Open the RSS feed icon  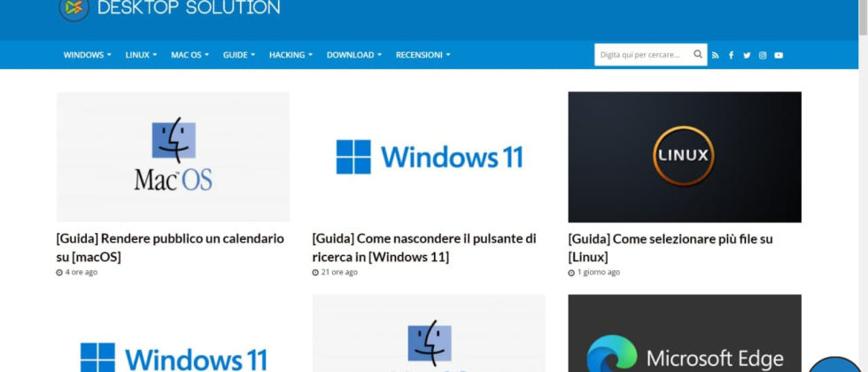[716, 55]
